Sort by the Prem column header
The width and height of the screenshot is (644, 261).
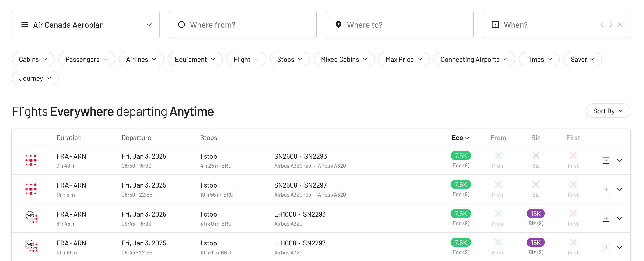498,137
